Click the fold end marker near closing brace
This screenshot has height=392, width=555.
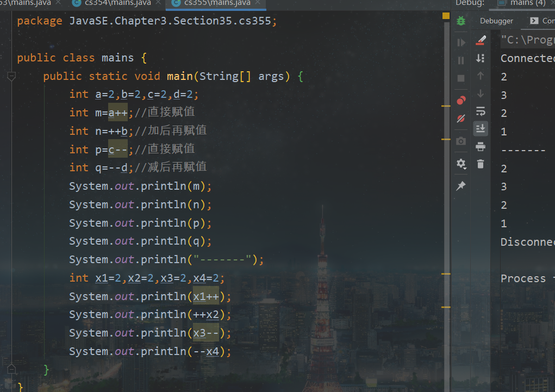(11, 369)
